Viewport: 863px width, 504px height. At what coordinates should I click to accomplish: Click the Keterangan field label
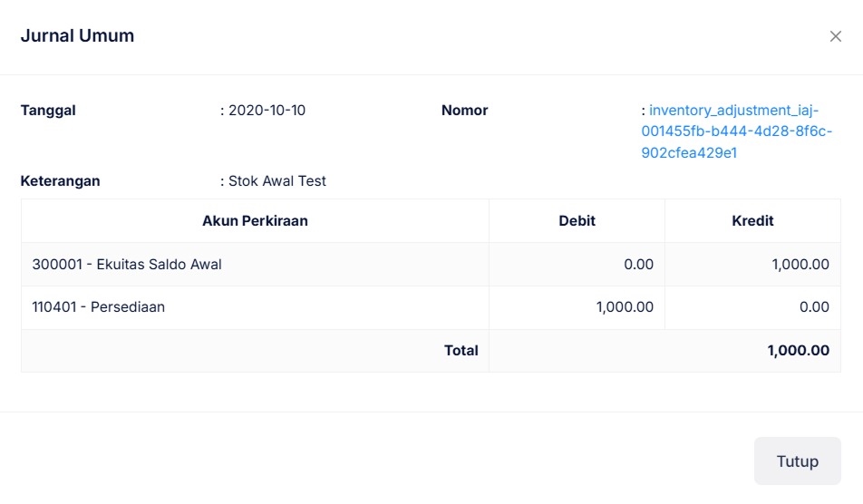(60, 181)
